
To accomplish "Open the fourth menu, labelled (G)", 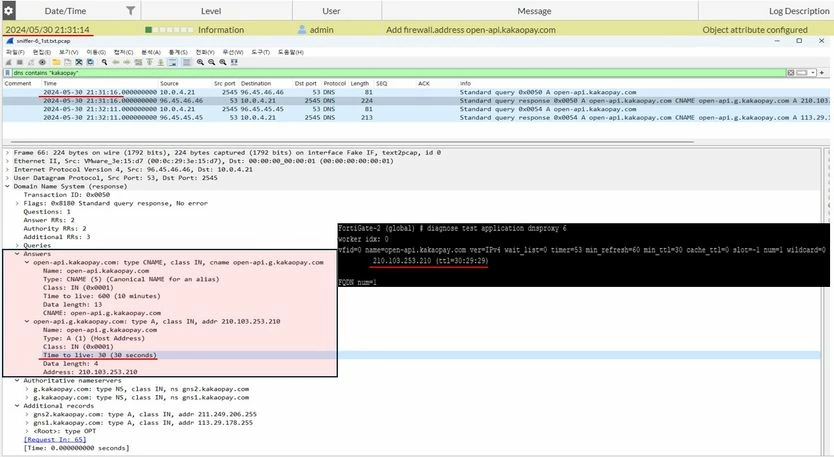I will click(x=96, y=52).
